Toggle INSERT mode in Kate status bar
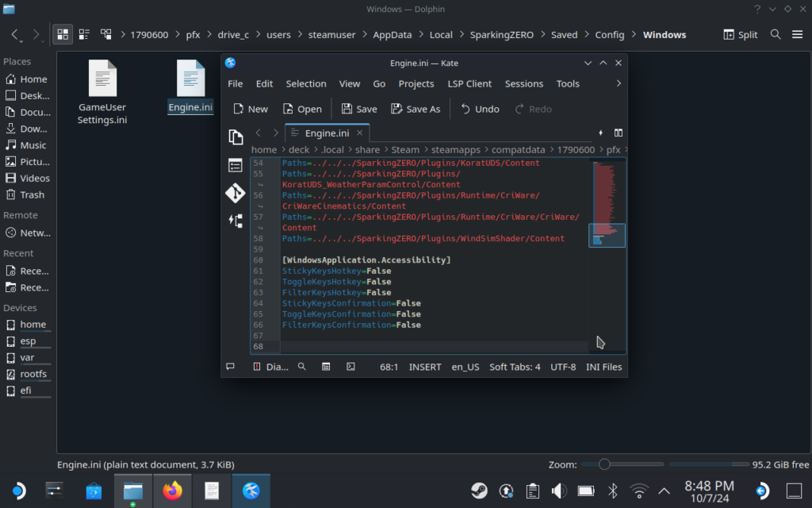 tap(425, 367)
